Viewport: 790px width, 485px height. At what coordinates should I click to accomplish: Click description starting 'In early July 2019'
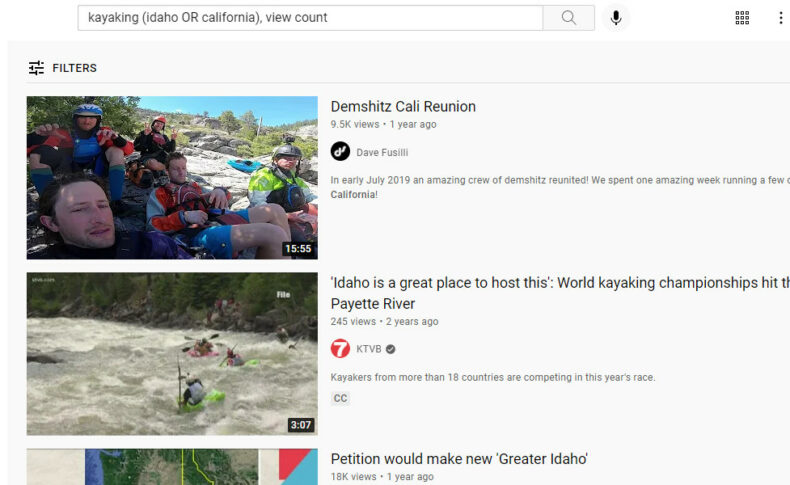pos(560,187)
